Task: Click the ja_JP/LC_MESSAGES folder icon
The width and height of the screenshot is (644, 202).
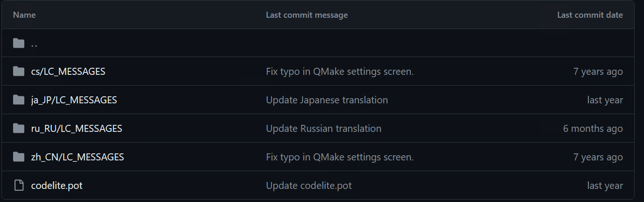Action: coord(19,100)
